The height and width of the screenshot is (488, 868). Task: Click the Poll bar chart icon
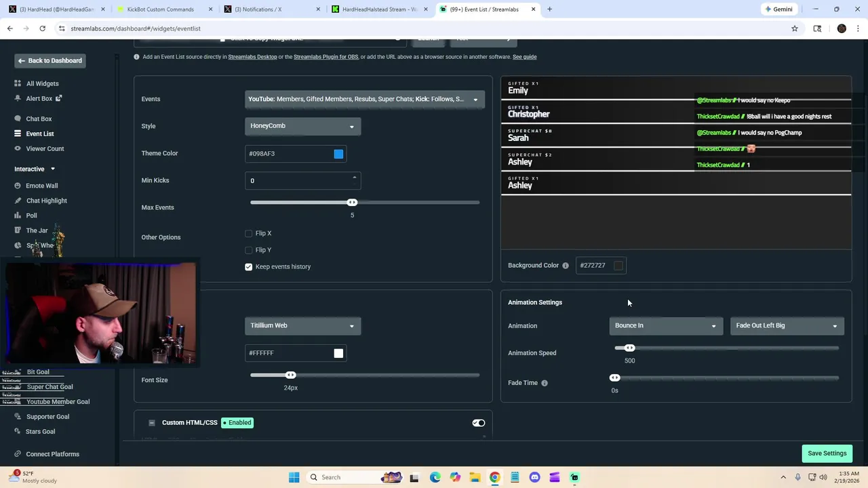18,216
